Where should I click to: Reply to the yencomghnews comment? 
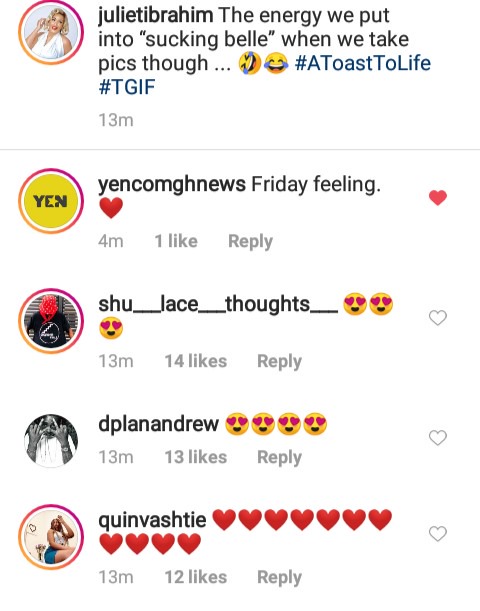tap(250, 242)
